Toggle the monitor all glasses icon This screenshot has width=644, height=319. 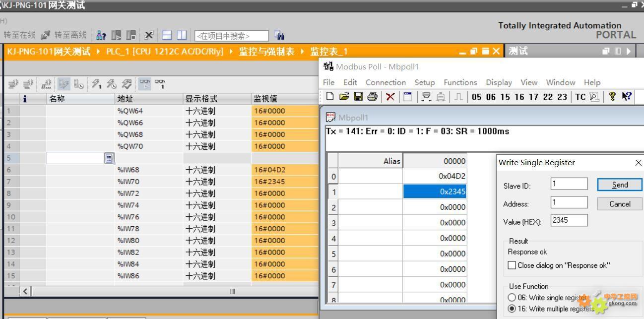(x=144, y=84)
